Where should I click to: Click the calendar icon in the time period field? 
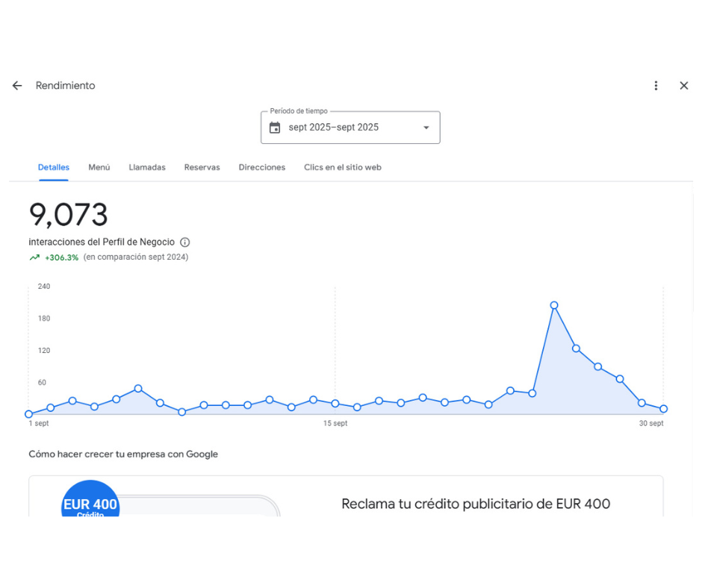(275, 128)
